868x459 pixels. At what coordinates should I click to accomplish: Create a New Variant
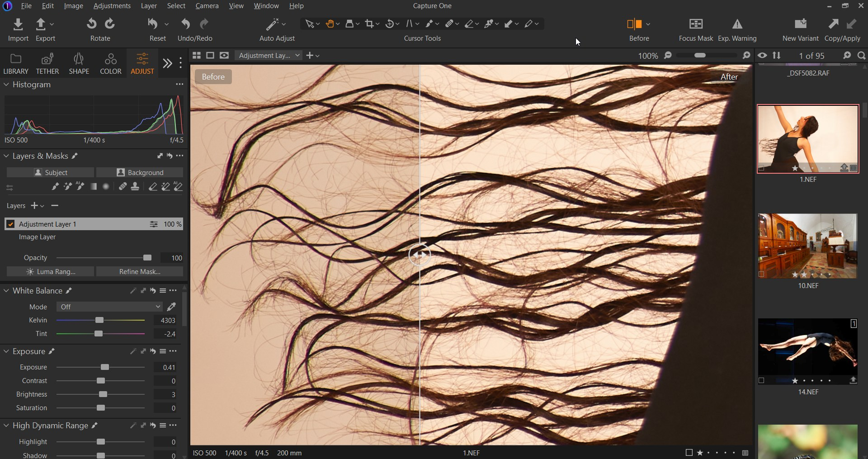(800, 24)
